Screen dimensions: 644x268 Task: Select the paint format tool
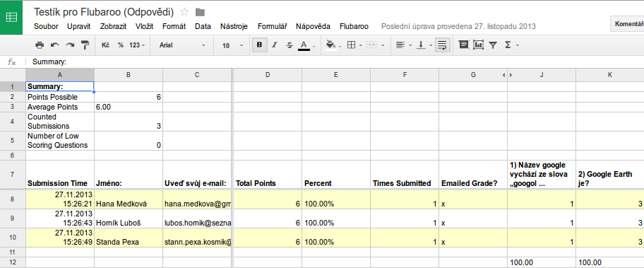click(x=85, y=45)
